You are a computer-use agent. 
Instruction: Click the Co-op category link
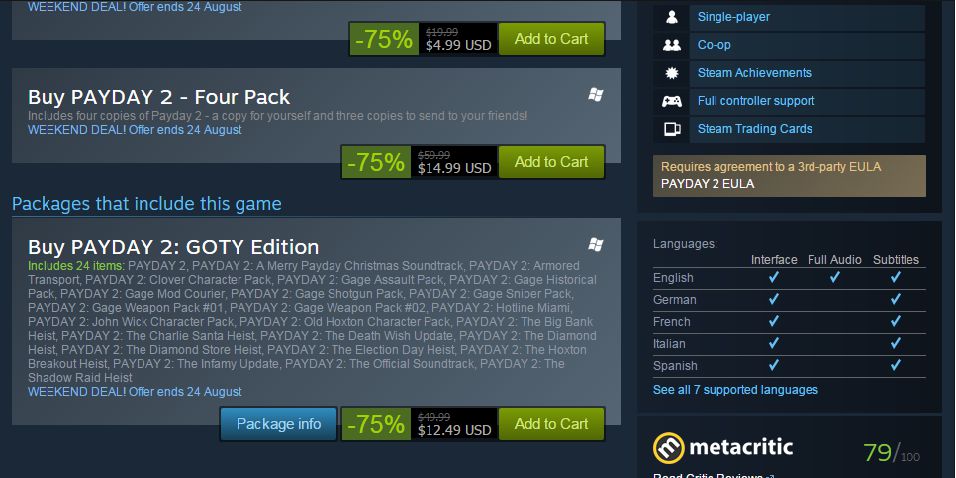click(x=714, y=45)
